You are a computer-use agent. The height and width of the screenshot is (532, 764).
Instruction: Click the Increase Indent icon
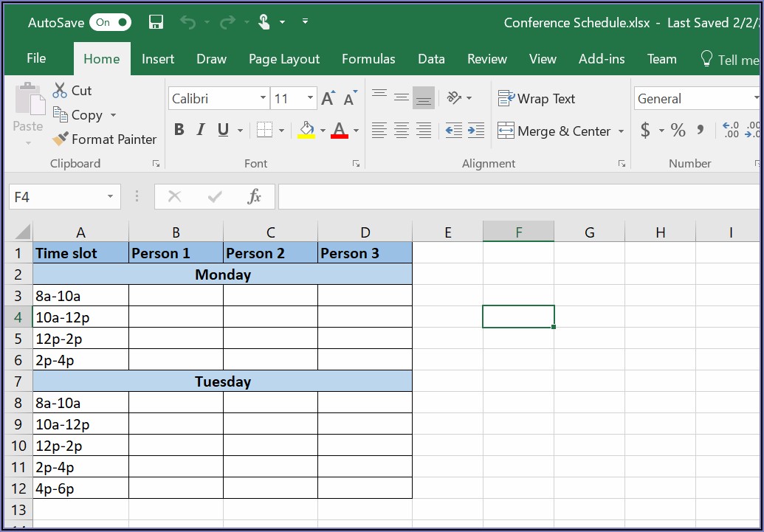point(476,131)
